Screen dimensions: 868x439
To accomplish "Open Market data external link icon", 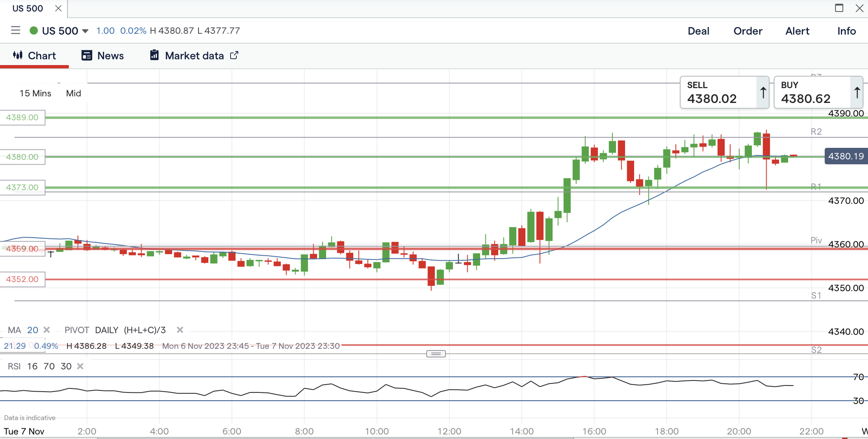I will pyautogui.click(x=234, y=55).
